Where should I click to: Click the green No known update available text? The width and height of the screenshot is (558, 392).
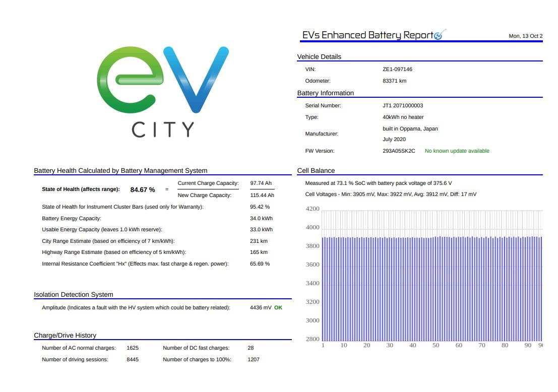coord(457,151)
